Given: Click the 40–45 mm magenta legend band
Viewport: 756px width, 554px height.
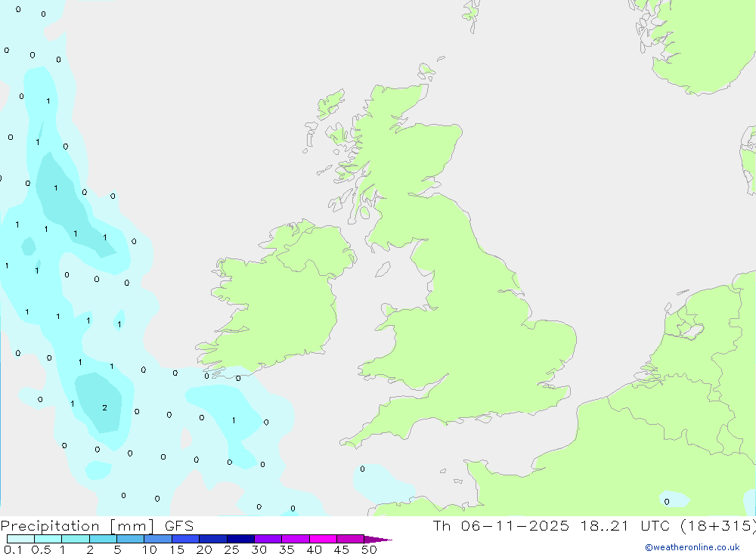Looking at the screenshot, I should pyautogui.click(x=323, y=539).
